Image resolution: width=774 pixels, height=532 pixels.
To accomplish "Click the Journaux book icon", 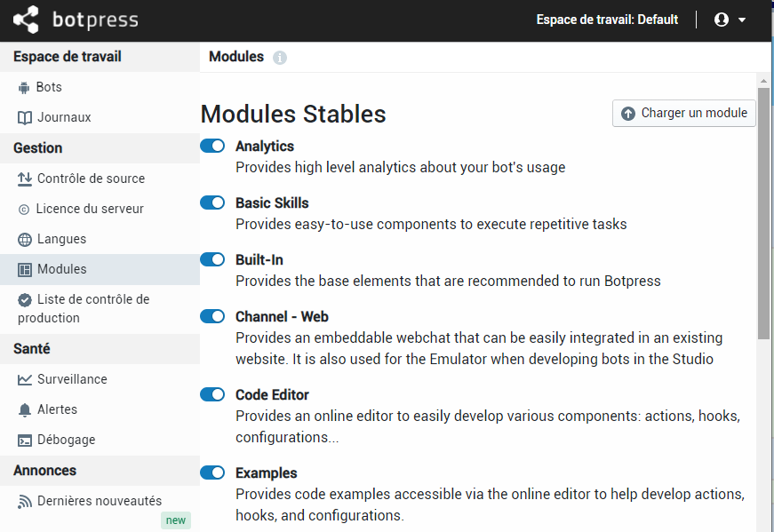I will pos(24,118).
